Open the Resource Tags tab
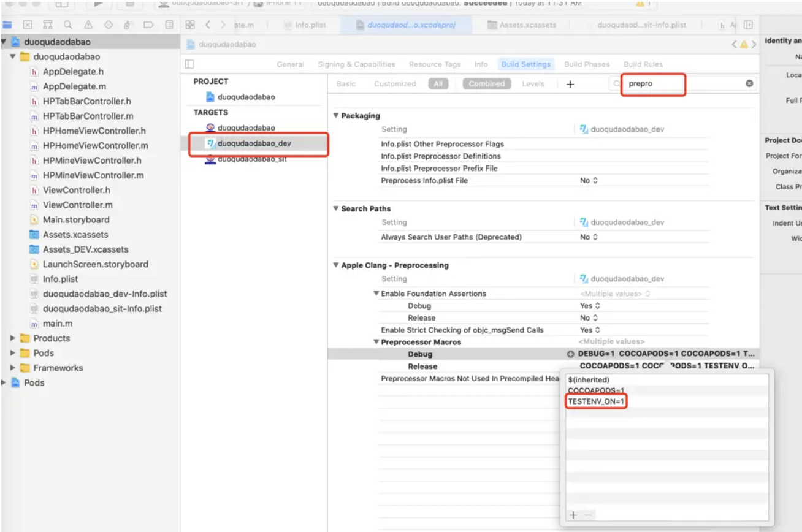802x532 pixels. pos(435,64)
